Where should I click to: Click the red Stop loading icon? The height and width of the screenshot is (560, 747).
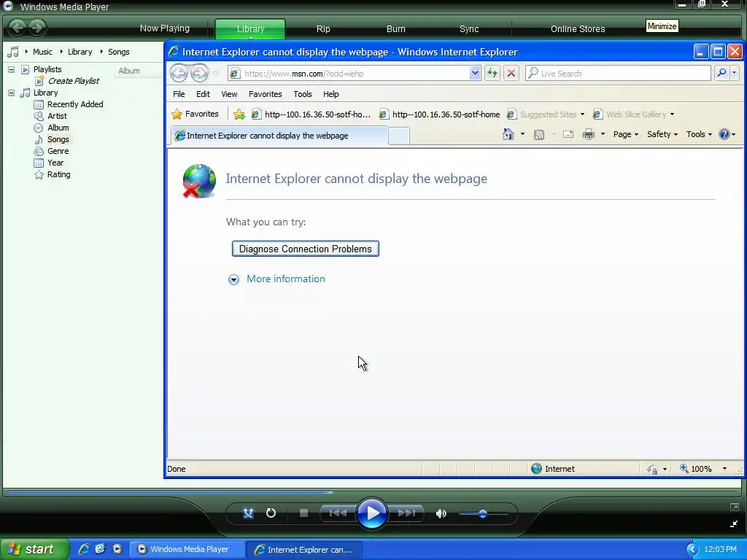click(511, 74)
